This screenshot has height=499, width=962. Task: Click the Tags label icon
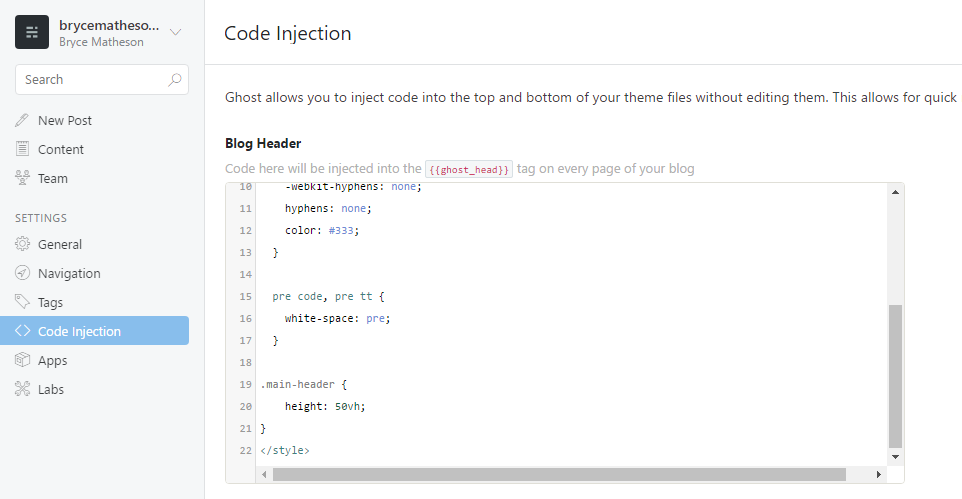pos(23,302)
